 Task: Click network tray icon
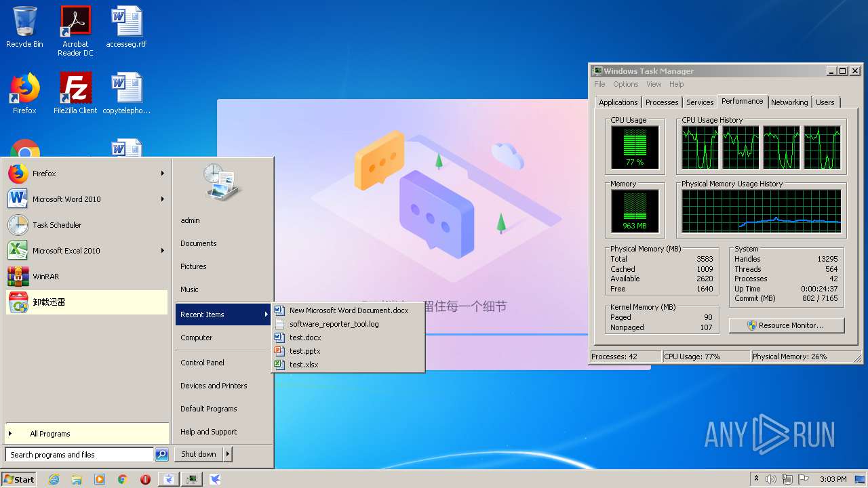click(x=787, y=479)
